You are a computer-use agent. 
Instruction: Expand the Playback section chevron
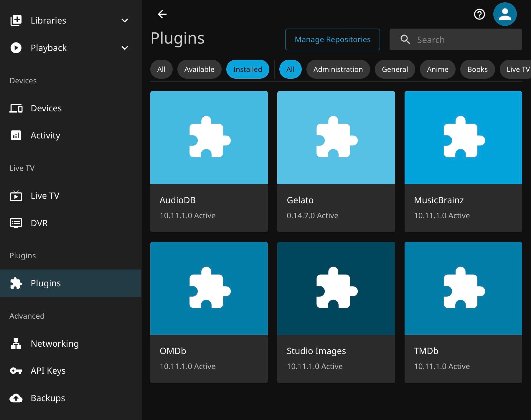coord(125,48)
